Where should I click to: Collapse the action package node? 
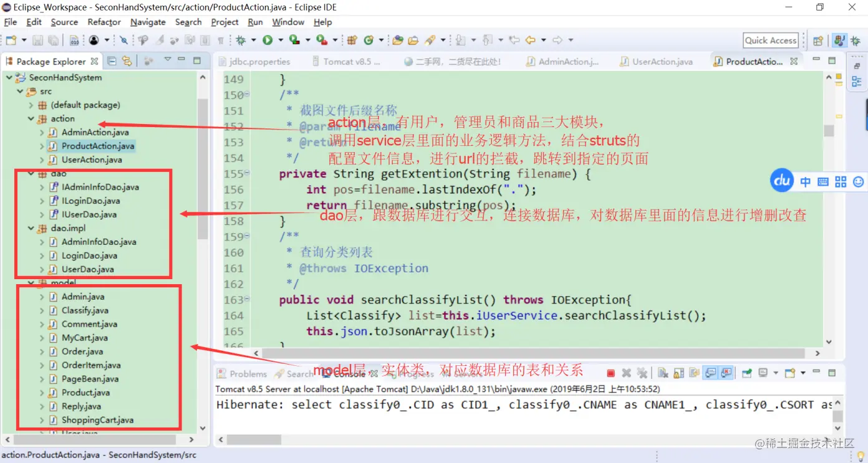tap(30, 118)
